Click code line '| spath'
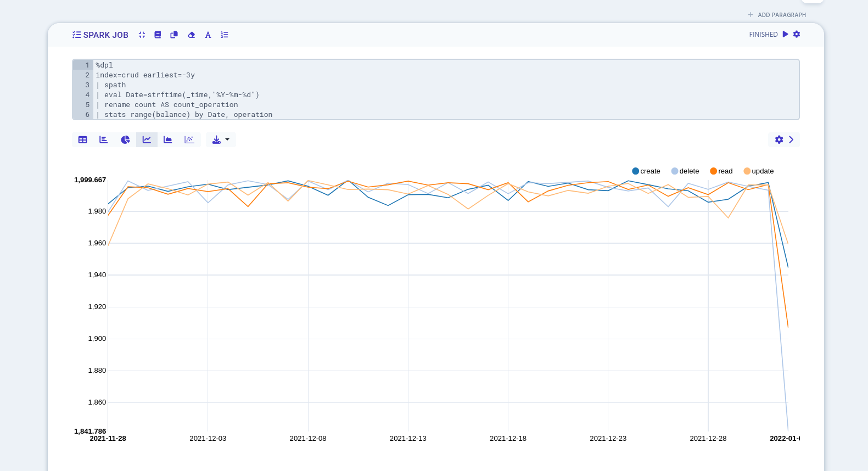The height and width of the screenshot is (471, 868). [x=111, y=85]
